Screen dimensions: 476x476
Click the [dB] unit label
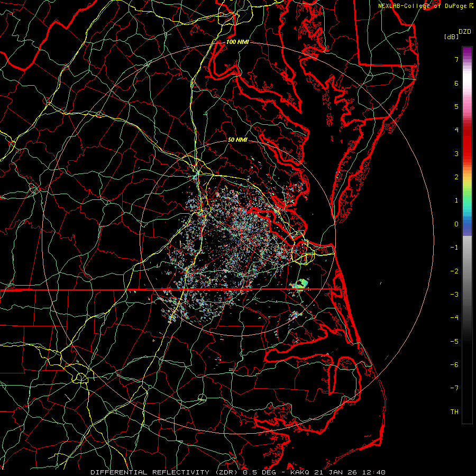(x=451, y=36)
